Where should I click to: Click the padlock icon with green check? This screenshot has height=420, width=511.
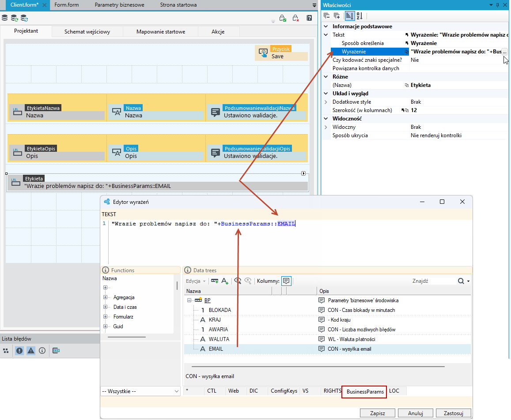tap(283, 18)
